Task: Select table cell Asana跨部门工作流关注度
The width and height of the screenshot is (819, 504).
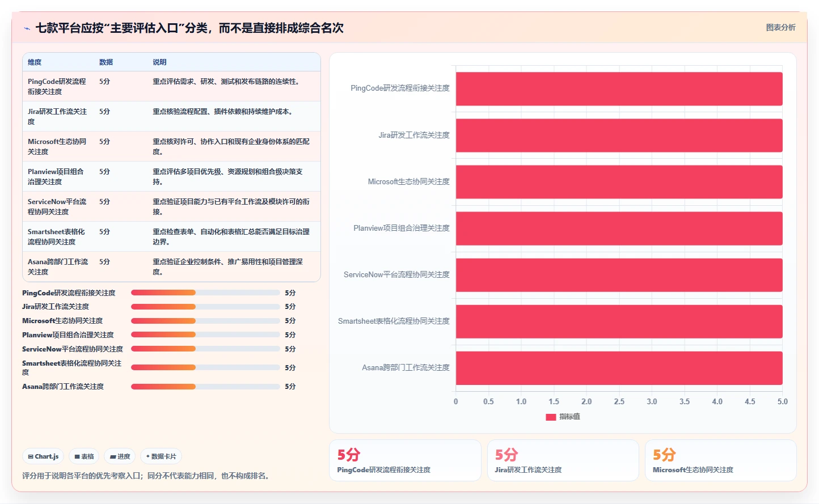Action: point(58,266)
